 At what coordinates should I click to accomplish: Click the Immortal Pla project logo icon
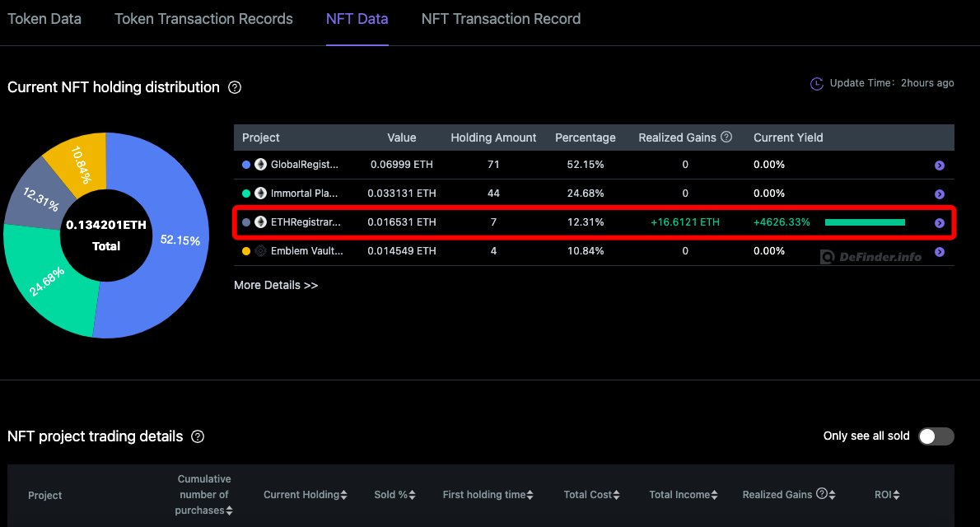tap(260, 194)
